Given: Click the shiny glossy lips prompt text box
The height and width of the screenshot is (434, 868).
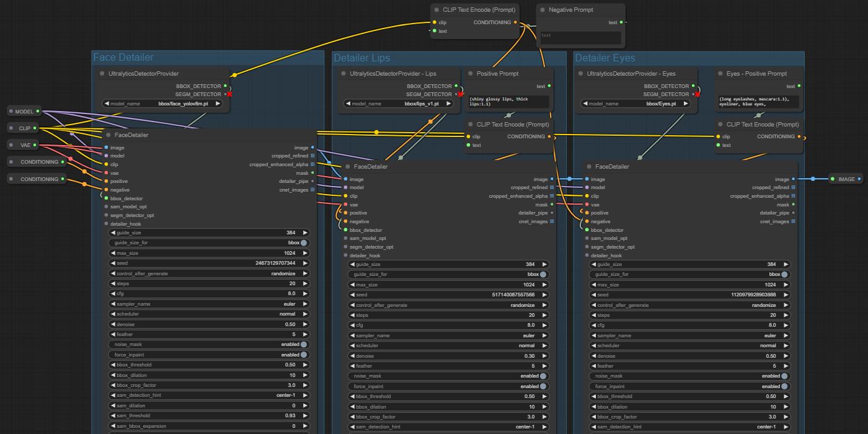Looking at the screenshot, I should [x=508, y=102].
